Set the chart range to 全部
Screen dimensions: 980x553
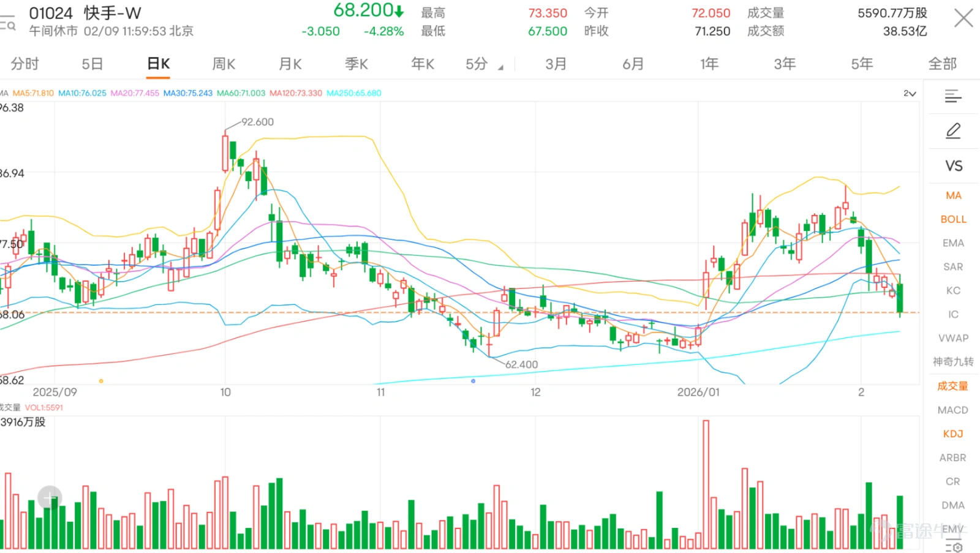(x=943, y=64)
